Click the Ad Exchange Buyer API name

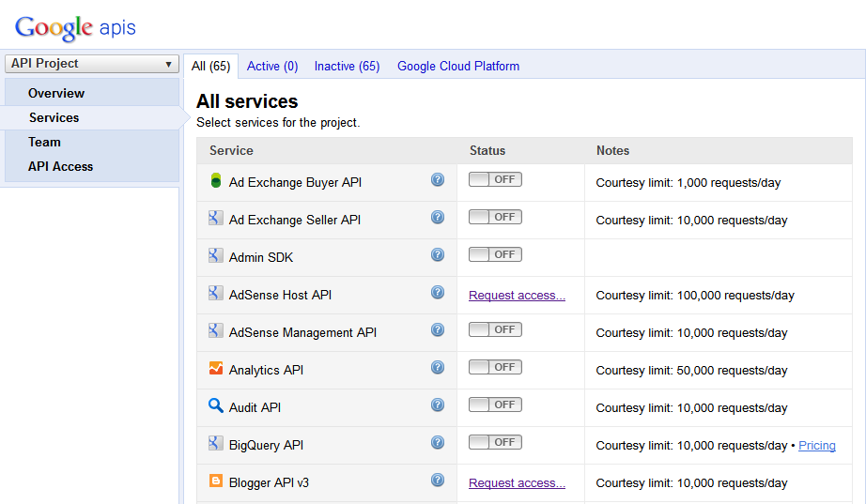(296, 182)
